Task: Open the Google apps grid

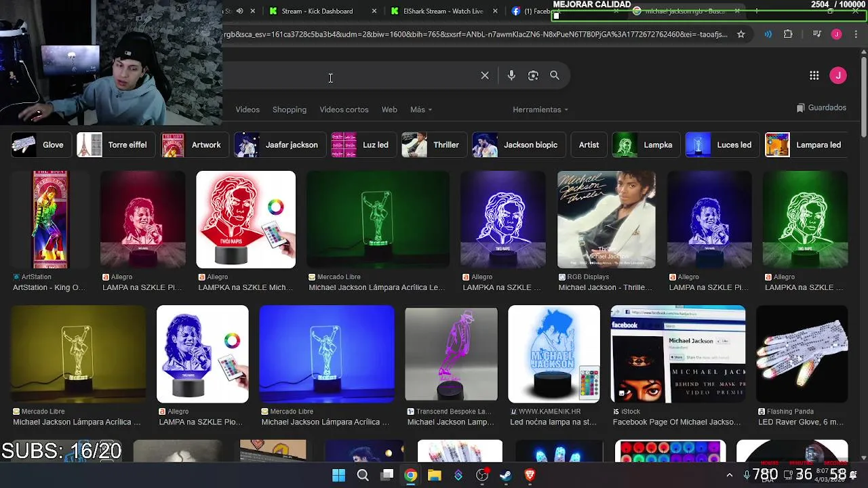Action: 814,76
